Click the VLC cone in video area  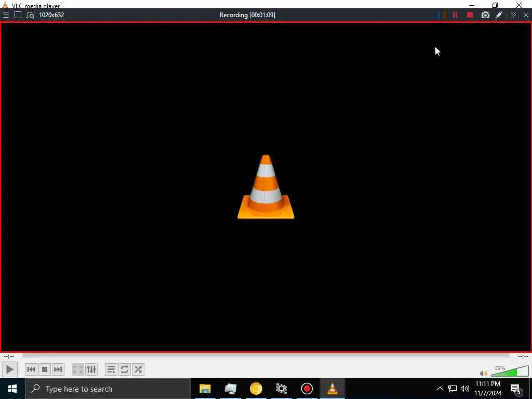pos(265,187)
